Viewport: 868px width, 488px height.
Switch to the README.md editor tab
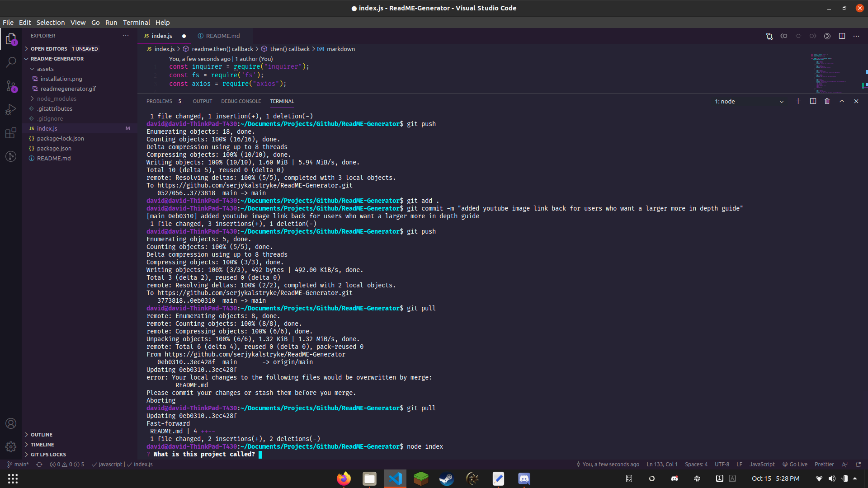point(222,36)
